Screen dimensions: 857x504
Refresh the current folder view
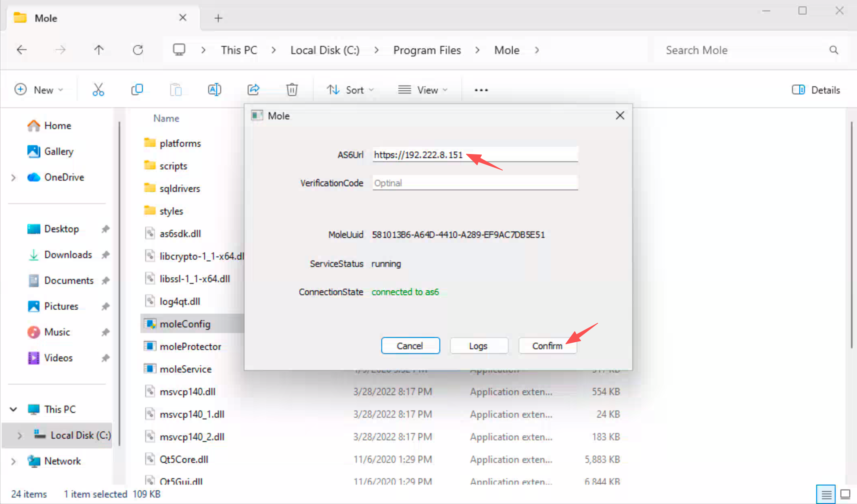pos(138,50)
